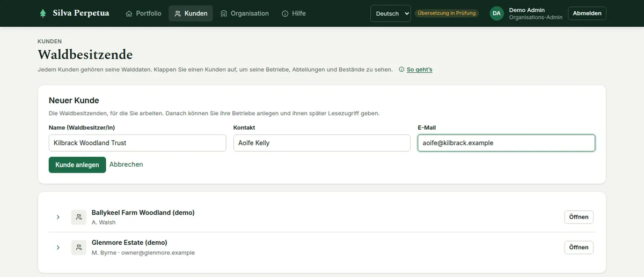Cancel via the Abbrechen link
Viewport: 644px width, 277px height.
coord(126,164)
